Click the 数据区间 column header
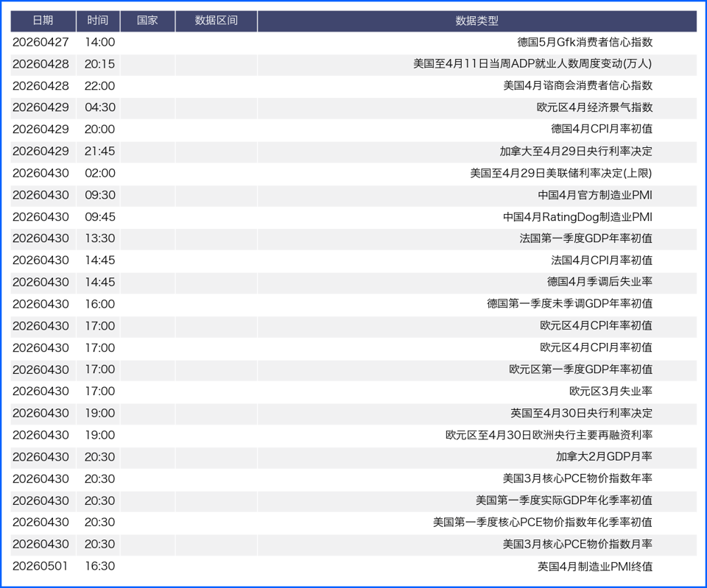707x588 pixels. pyautogui.click(x=216, y=21)
